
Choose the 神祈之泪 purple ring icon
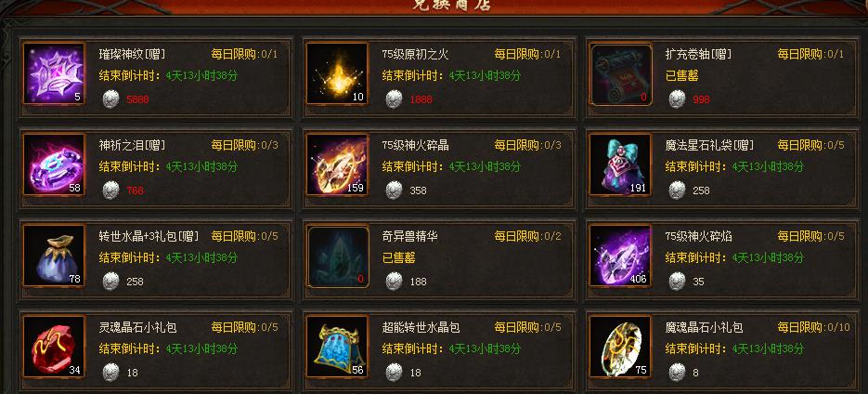[x=54, y=164]
